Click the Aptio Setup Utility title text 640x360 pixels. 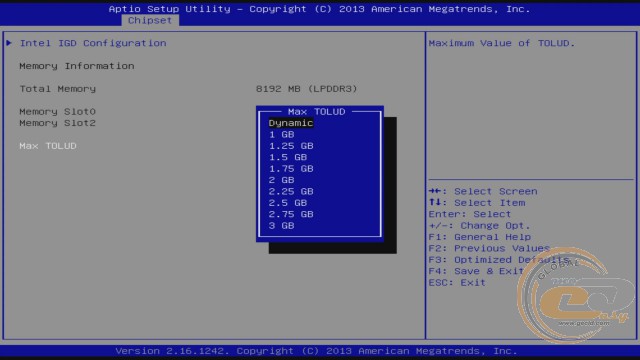[x=320, y=9]
